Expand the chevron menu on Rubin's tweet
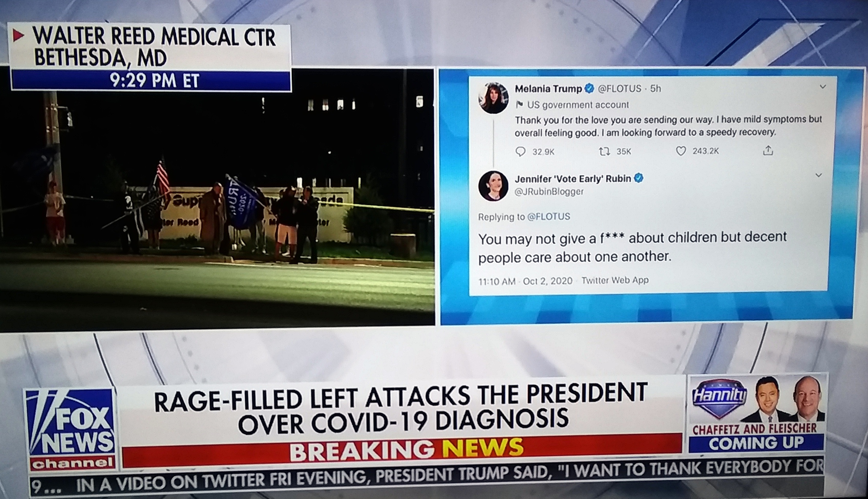 (819, 175)
